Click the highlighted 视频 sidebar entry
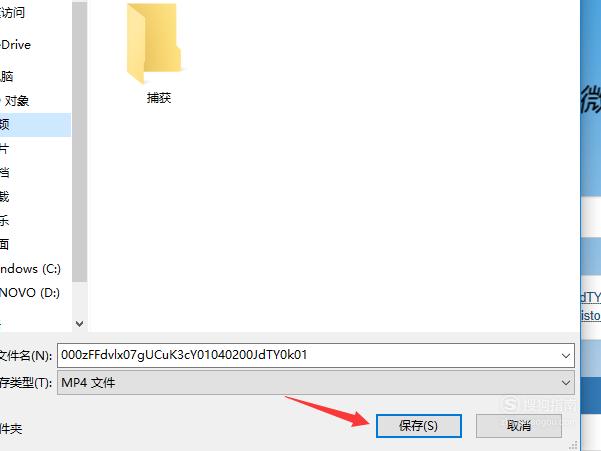Viewport: 601px width, 451px height. 35,125
